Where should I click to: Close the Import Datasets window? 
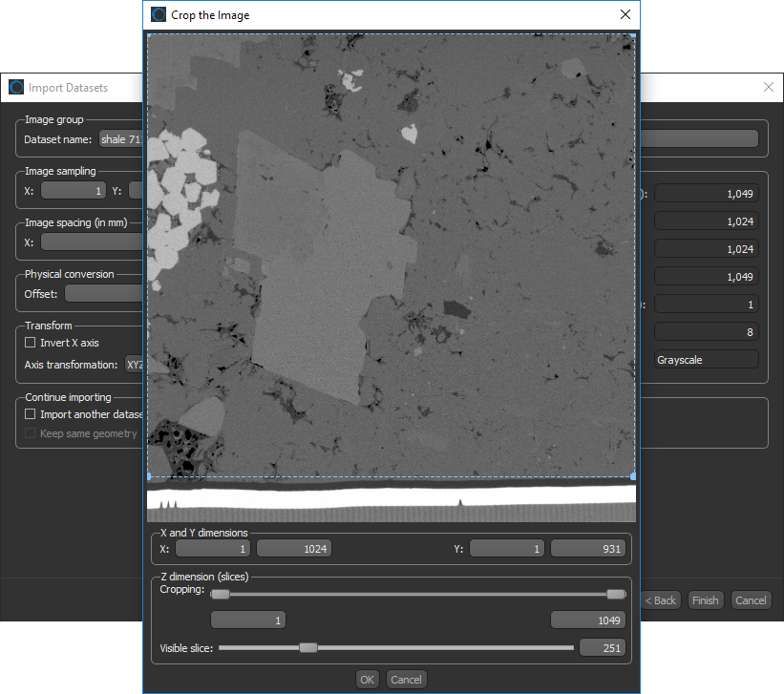tap(769, 87)
